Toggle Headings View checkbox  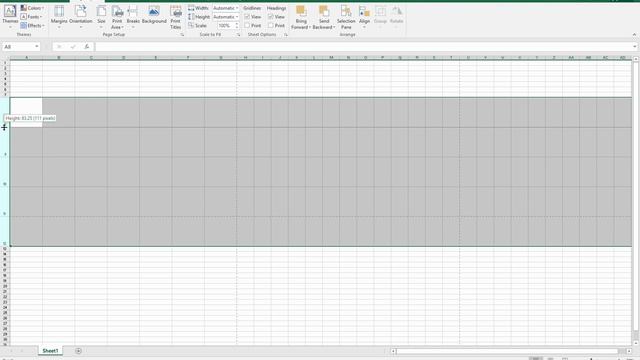(271, 17)
